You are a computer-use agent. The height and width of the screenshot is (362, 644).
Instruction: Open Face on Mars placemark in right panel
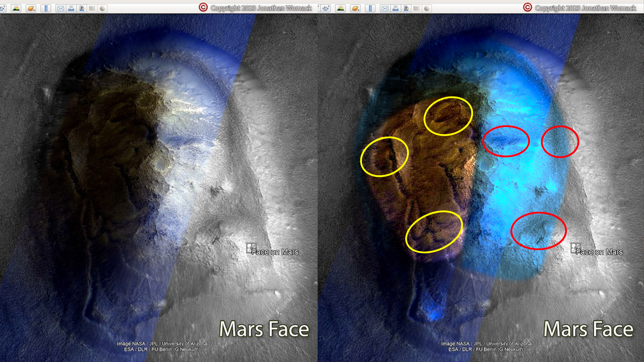click(x=576, y=248)
